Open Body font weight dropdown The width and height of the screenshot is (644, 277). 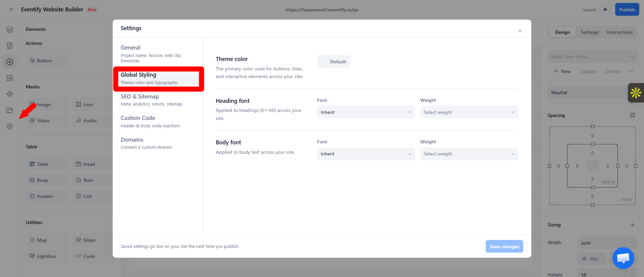click(469, 154)
